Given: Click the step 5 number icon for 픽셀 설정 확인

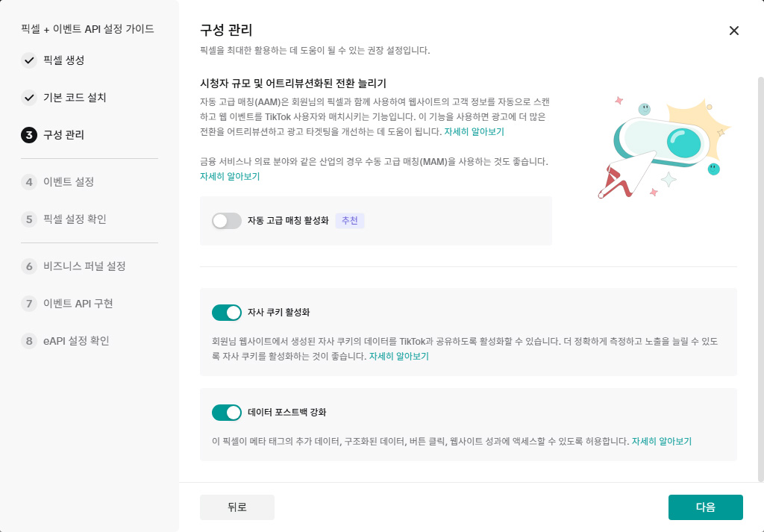Looking at the screenshot, I should pos(29,219).
